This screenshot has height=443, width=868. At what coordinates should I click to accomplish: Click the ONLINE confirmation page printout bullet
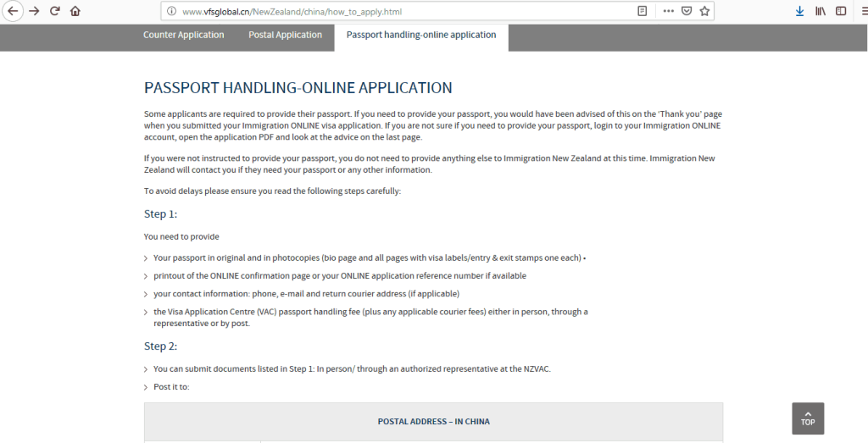coord(339,275)
